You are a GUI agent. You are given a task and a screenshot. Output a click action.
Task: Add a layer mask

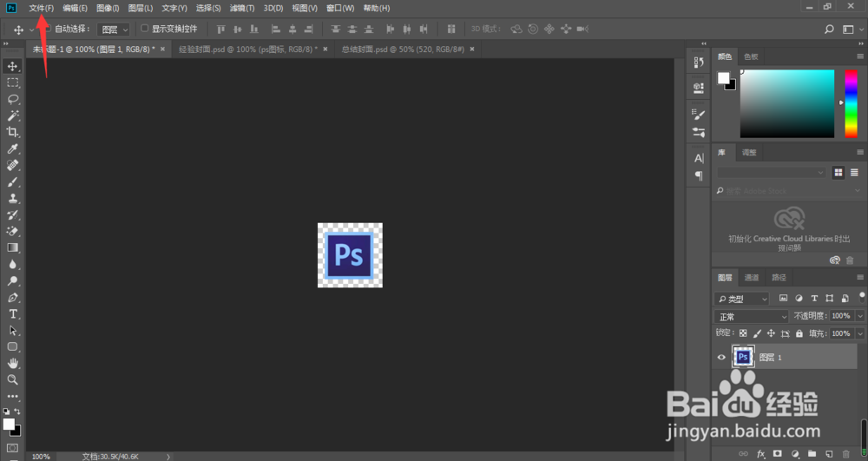[x=777, y=454]
